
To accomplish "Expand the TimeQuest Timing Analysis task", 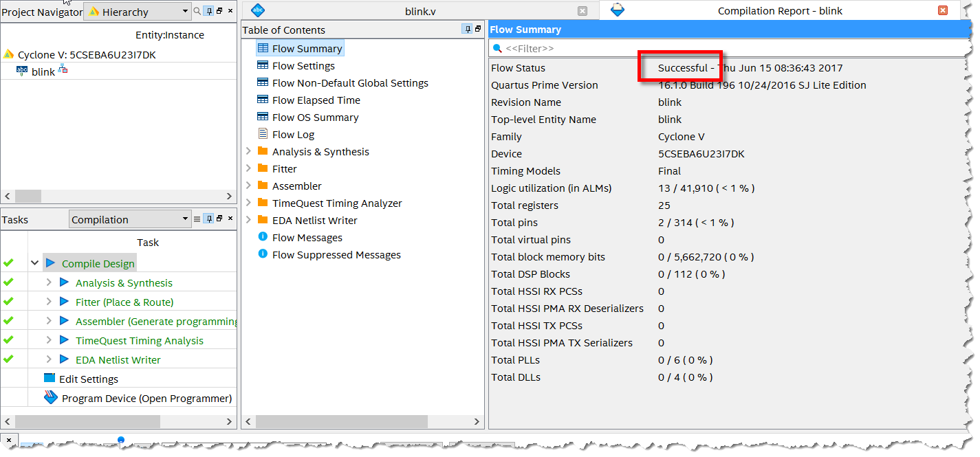I will tap(48, 340).
